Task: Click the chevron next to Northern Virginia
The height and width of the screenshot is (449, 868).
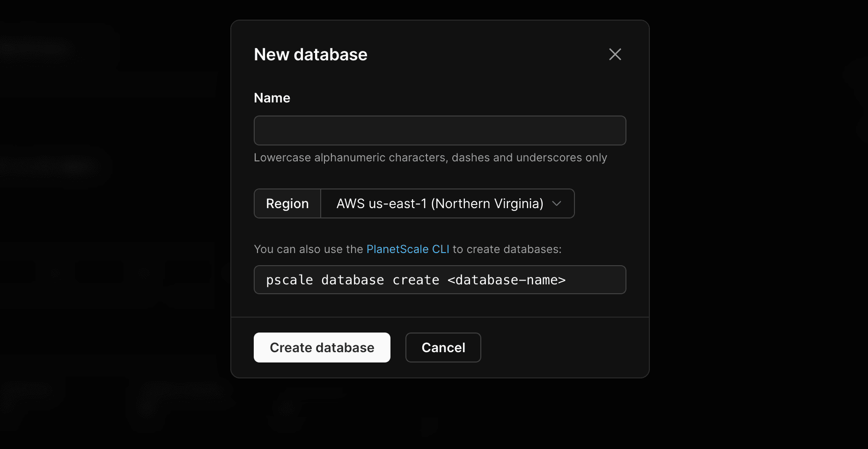Action: click(557, 203)
